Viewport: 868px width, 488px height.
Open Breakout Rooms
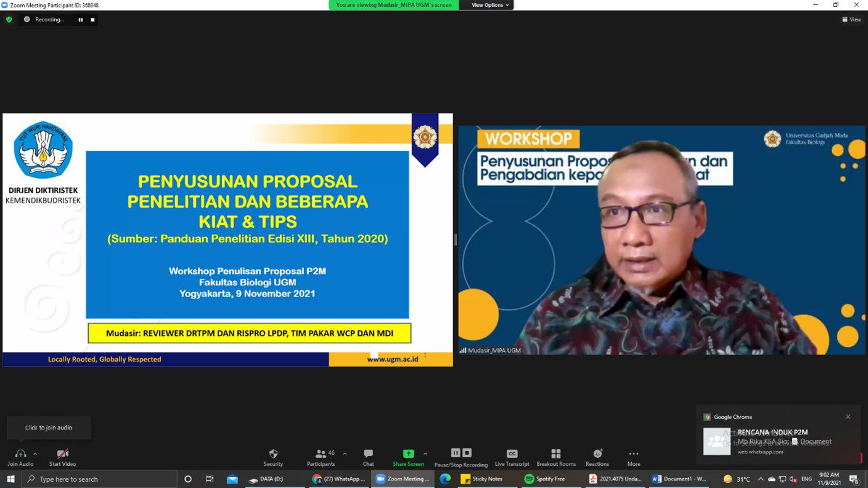556,458
